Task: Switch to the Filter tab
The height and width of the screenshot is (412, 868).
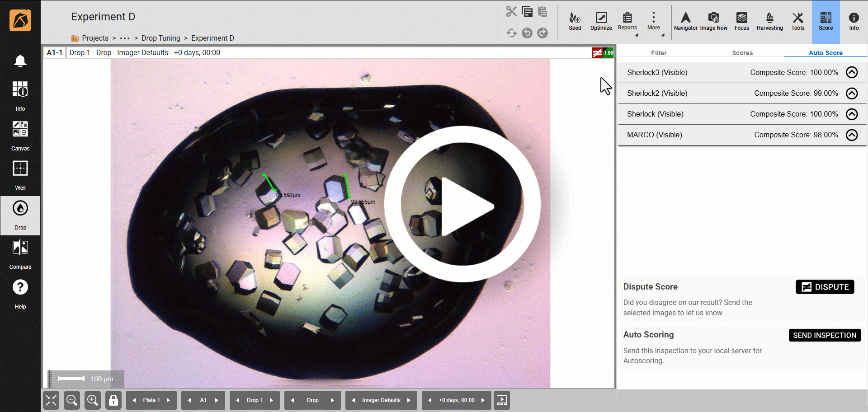Action: pyautogui.click(x=659, y=53)
